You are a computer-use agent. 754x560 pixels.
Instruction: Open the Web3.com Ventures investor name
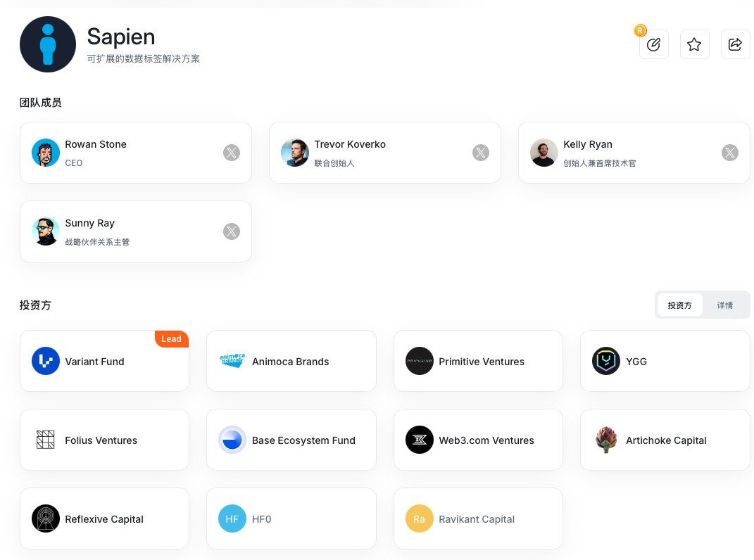(x=486, y=440)
